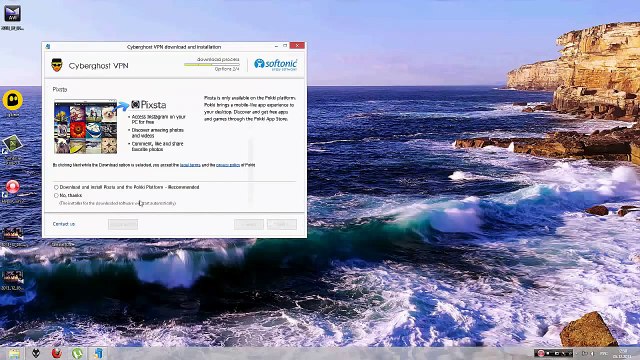The image size is (640, 360).
Task: Click the blue installer icon in taskbar
Action: [98, 353]
